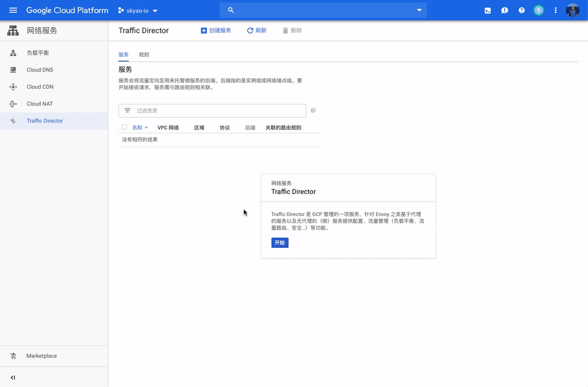The image size is (588, 387).
Task: Click the Traffic Director card title
Action: tap(293, 192)
